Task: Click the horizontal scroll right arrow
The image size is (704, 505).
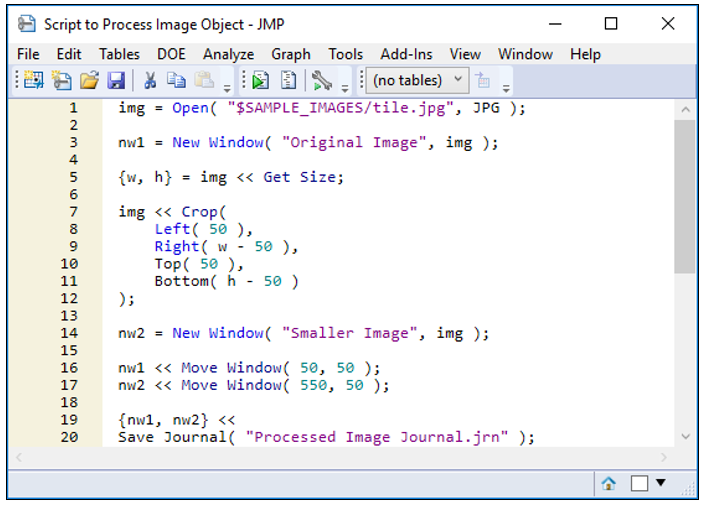Action: 664,457
